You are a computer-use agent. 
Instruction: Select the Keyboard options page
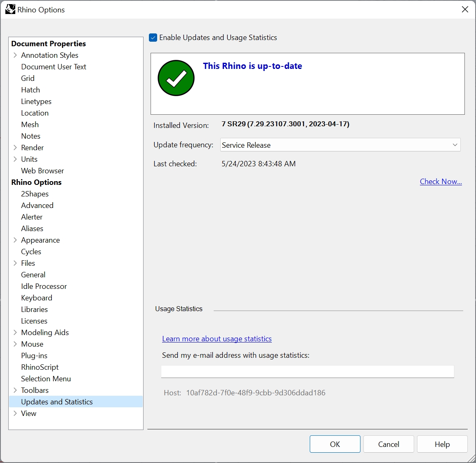click(x=37, y=298)
